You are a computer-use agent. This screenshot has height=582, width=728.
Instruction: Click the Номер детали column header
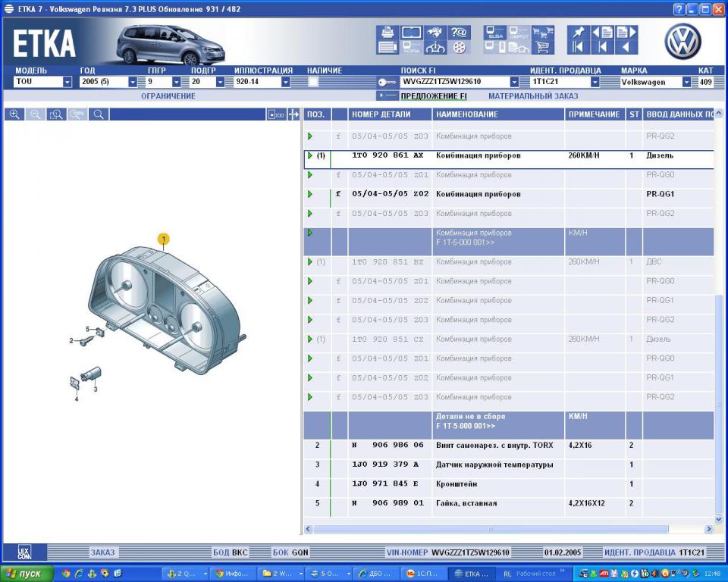(x=390, y=114)
